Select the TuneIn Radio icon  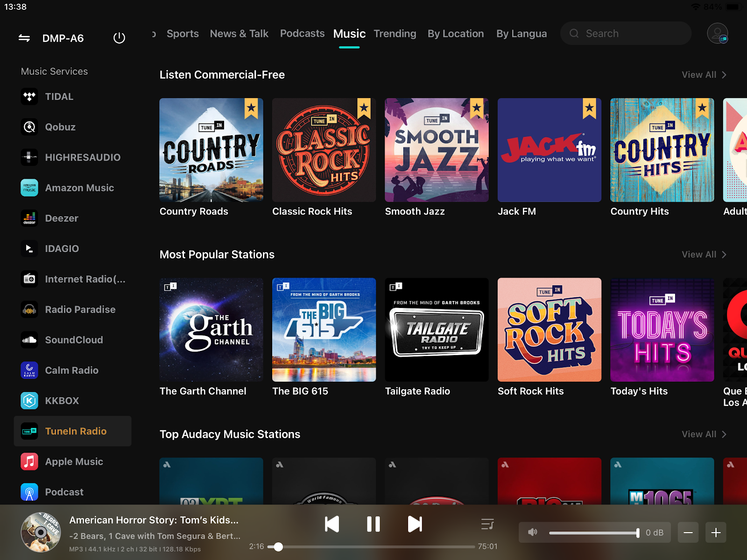29,431
